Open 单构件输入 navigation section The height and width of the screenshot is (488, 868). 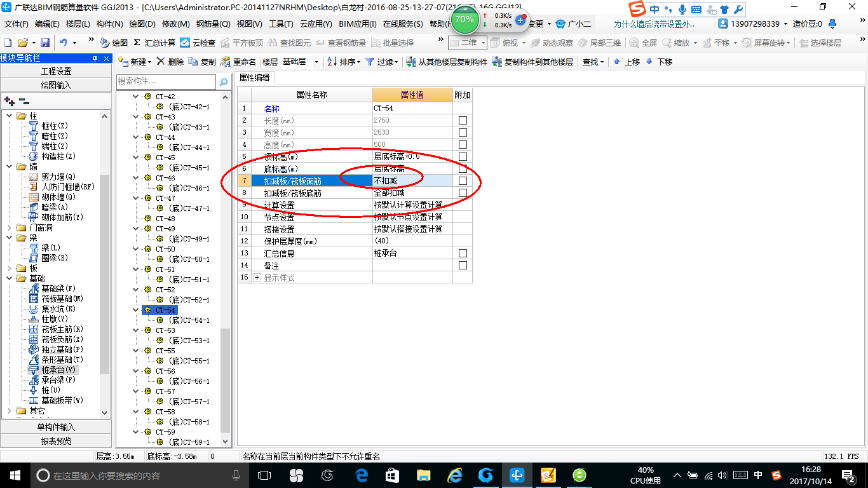point(56,427)
